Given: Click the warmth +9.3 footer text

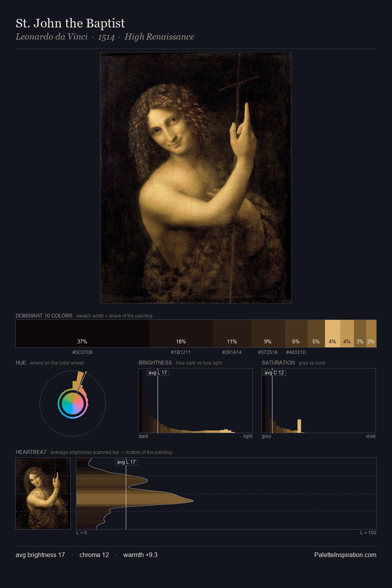Looking at the screenshot, I should click(140, 555).
